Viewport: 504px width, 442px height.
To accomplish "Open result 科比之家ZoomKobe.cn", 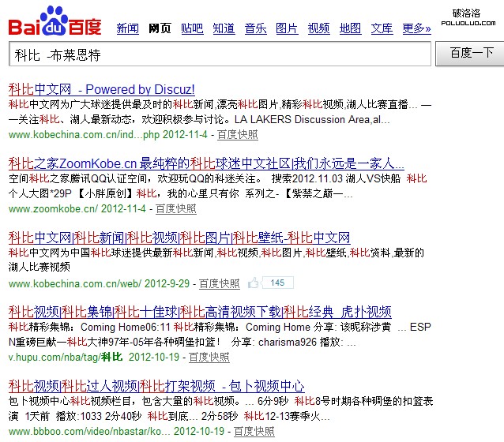I will tap(206, 163).
